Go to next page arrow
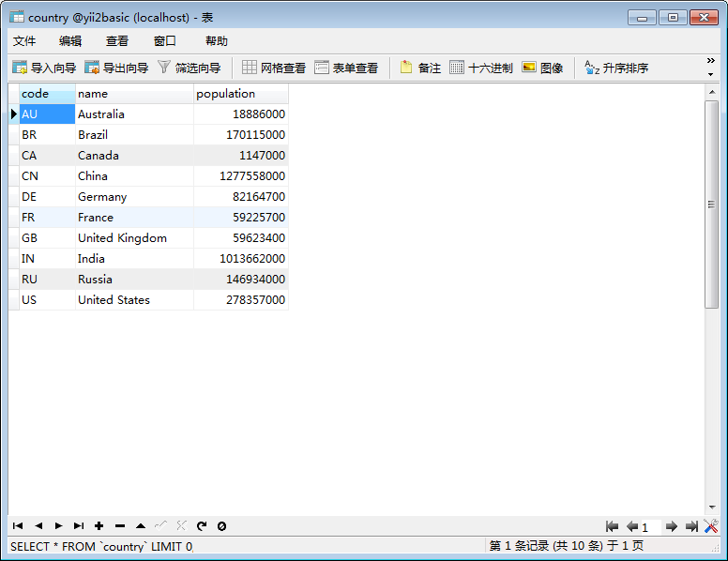The image size is (728, 561). (x=672, y=526)
